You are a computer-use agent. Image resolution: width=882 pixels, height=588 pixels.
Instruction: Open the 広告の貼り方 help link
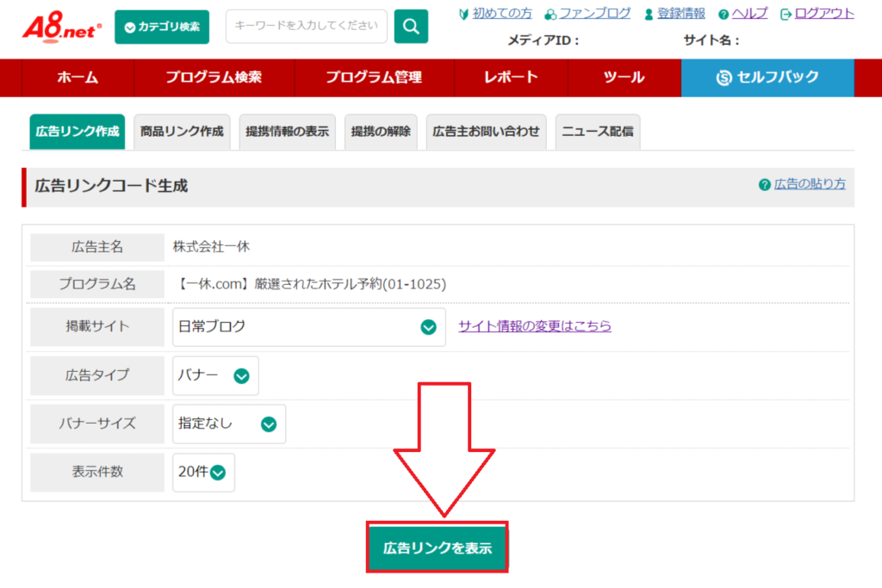(x=810, y=184)
